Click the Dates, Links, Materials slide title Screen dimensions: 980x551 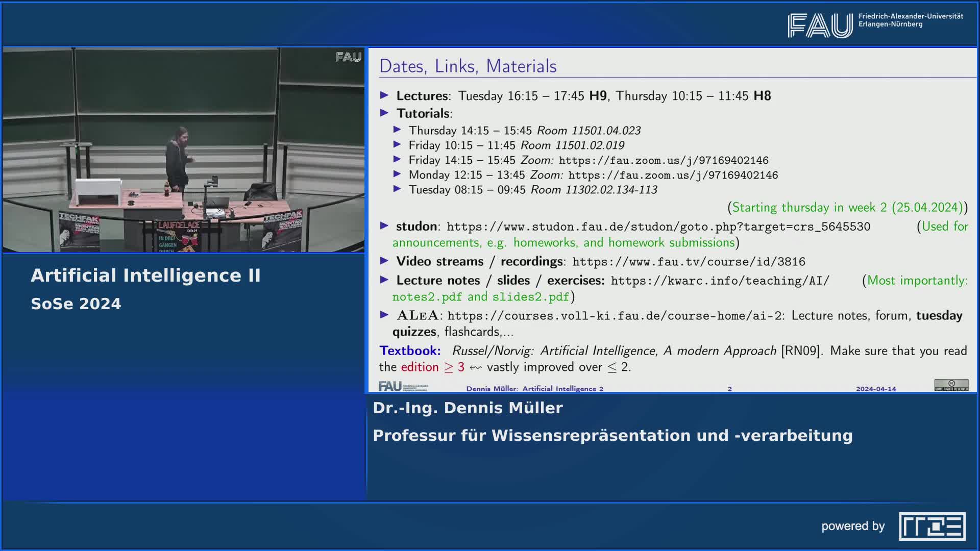468,66
